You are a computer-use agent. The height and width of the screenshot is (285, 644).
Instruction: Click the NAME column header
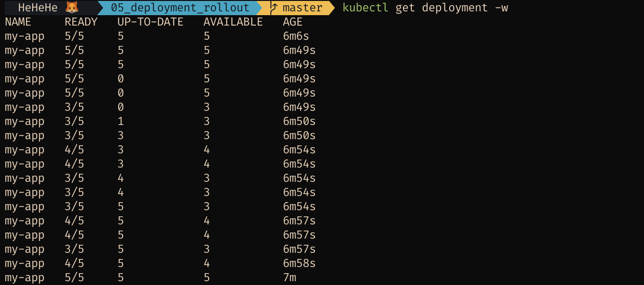click(18, 22)
